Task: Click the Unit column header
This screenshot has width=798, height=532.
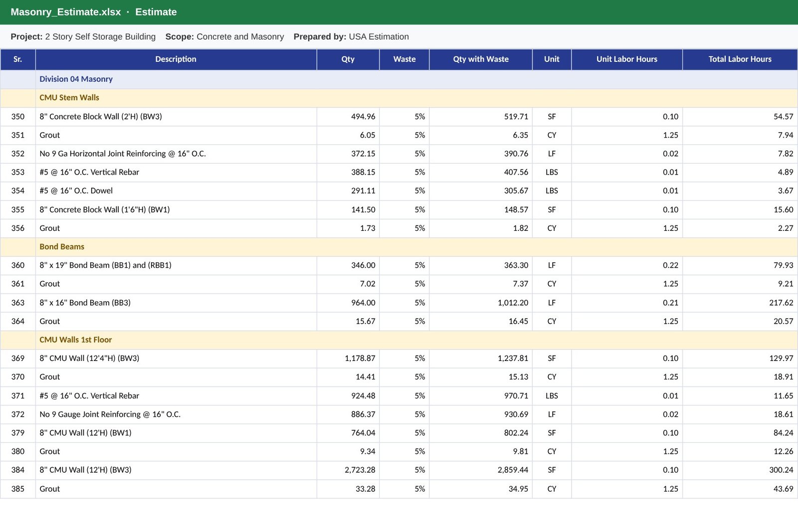Action: (x=552, y=59)
